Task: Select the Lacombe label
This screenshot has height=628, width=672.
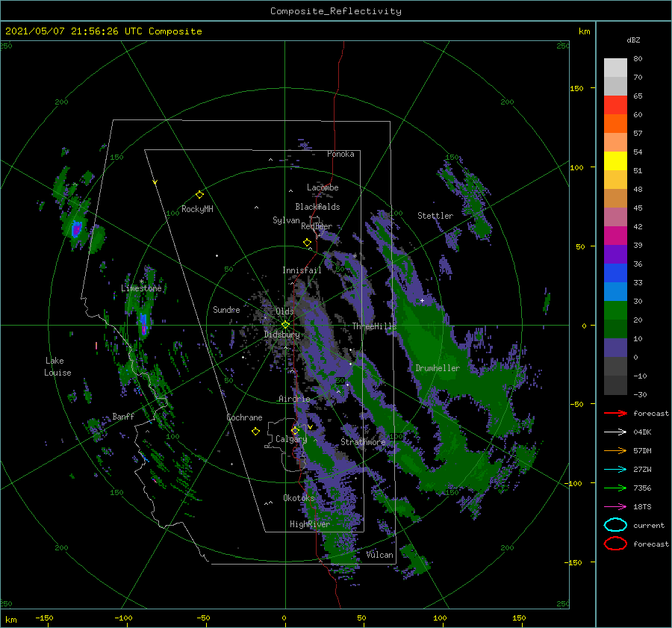Action: click(x=323, y=187)
